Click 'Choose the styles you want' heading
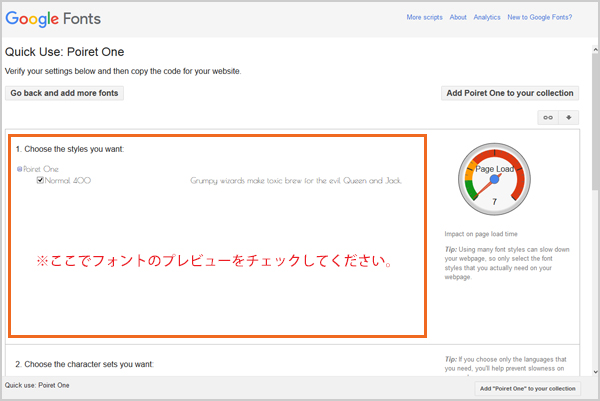Viewport: 600px width, 401px height. click(70, 149)
